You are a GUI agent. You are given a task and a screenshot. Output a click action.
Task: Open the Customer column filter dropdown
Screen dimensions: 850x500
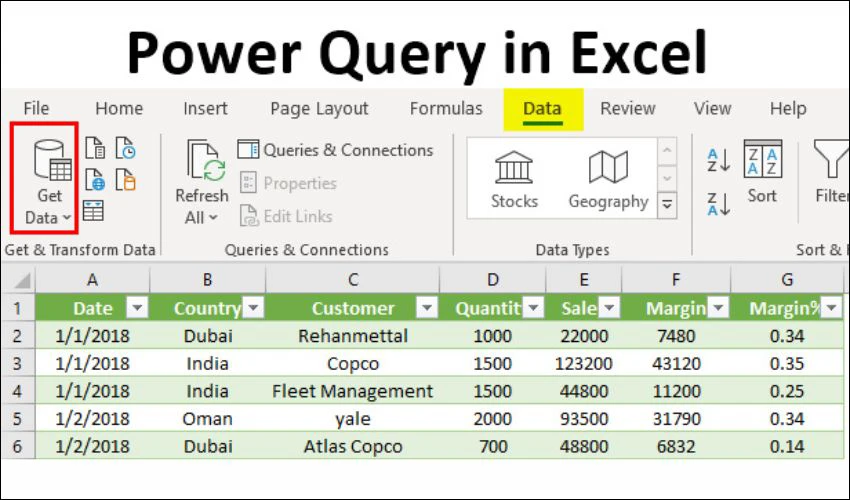(x=427, y=308)
